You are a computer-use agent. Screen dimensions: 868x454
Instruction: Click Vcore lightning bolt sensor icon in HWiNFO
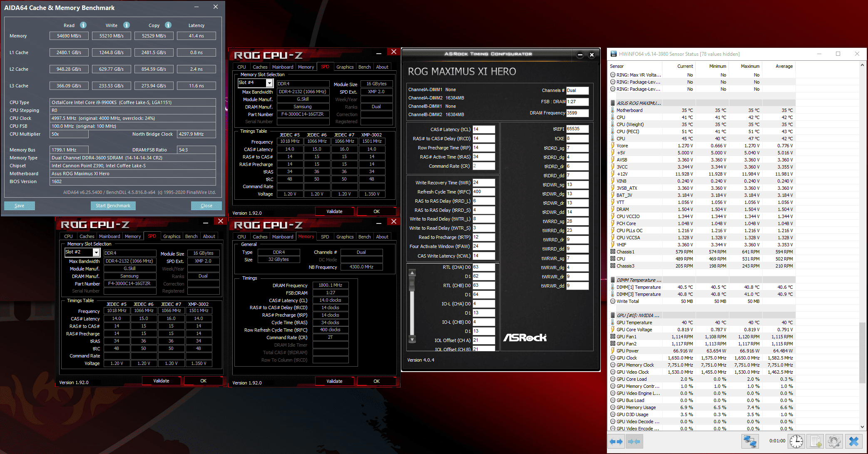[x=613, y=146]
